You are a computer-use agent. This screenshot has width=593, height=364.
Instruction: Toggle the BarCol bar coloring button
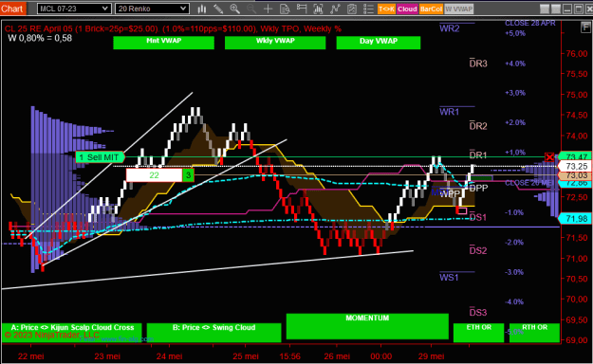click(431, 9)
